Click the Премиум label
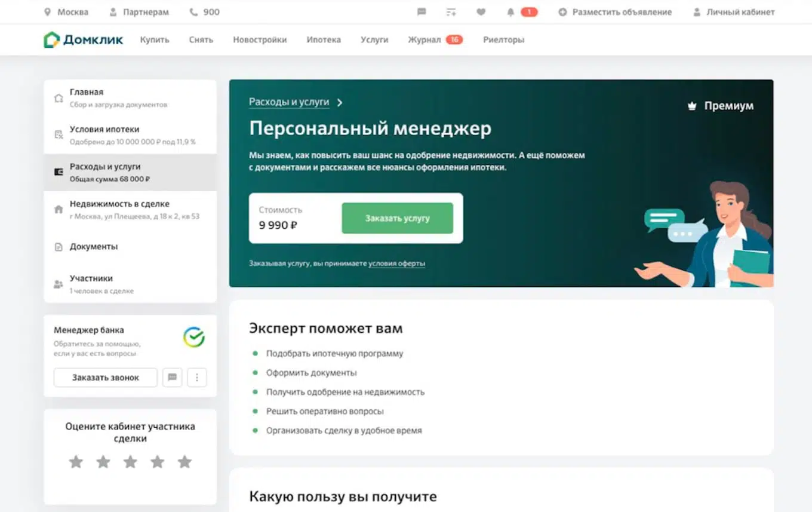Image resolution: width=812 pixels, height=512 pixels. 729,106
